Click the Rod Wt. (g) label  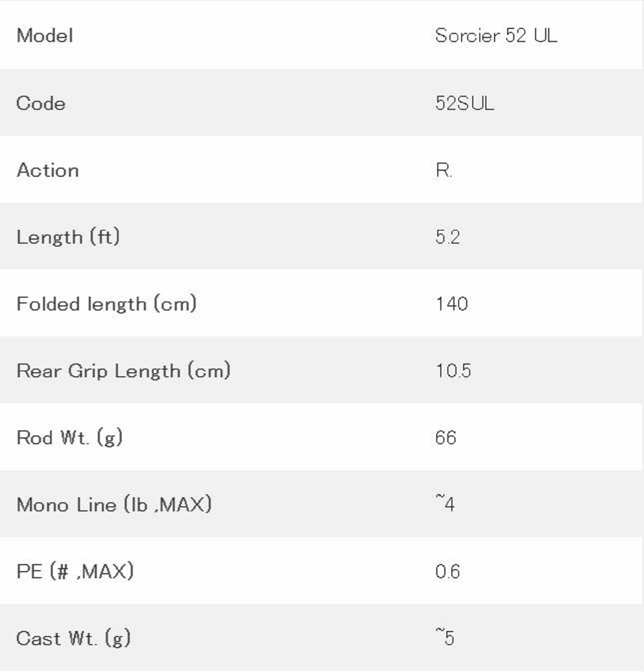coord(69,437)
